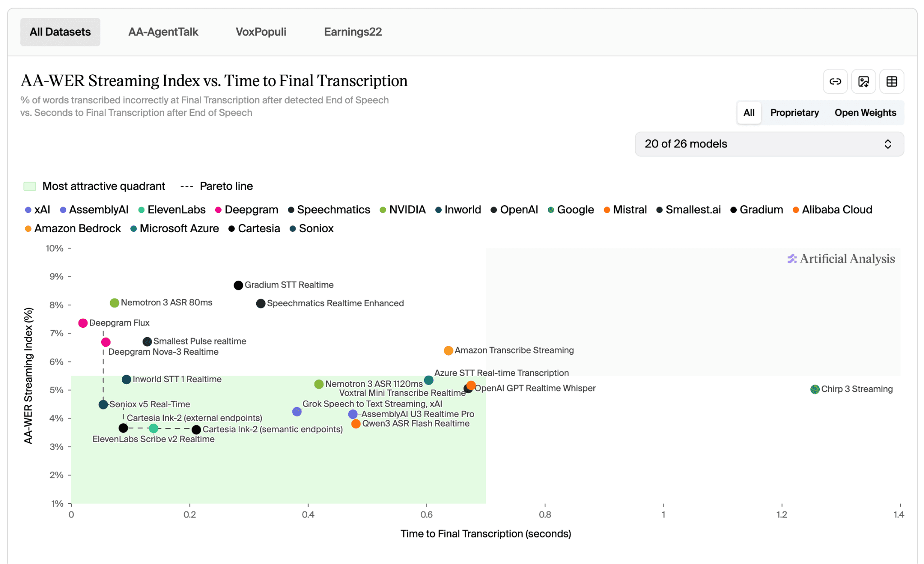Switch to the All Datasets tab

(60, 32)
